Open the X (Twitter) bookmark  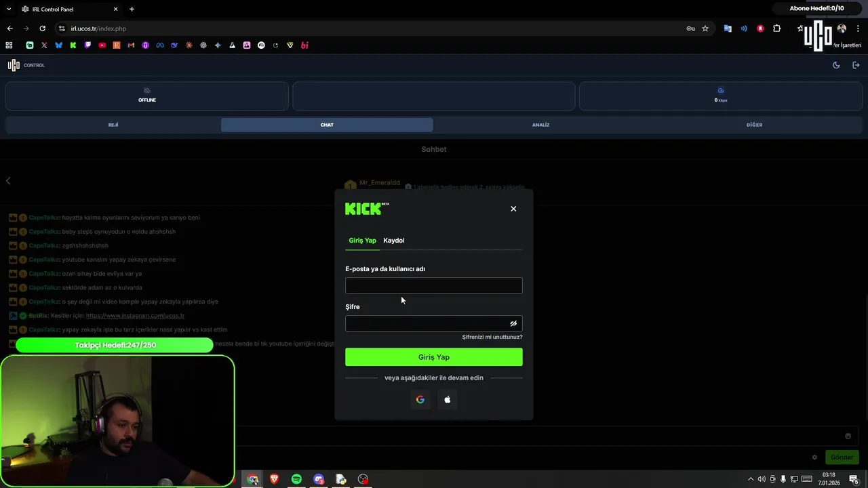44,45
